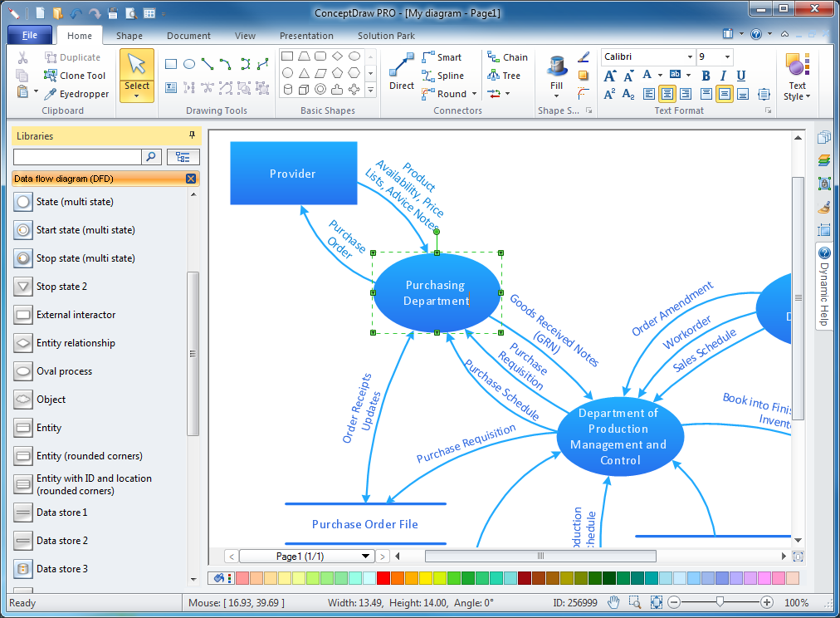Viewport: 840px width, 618px height.
Task: Toggle subscript text
Action: [628, 95]
